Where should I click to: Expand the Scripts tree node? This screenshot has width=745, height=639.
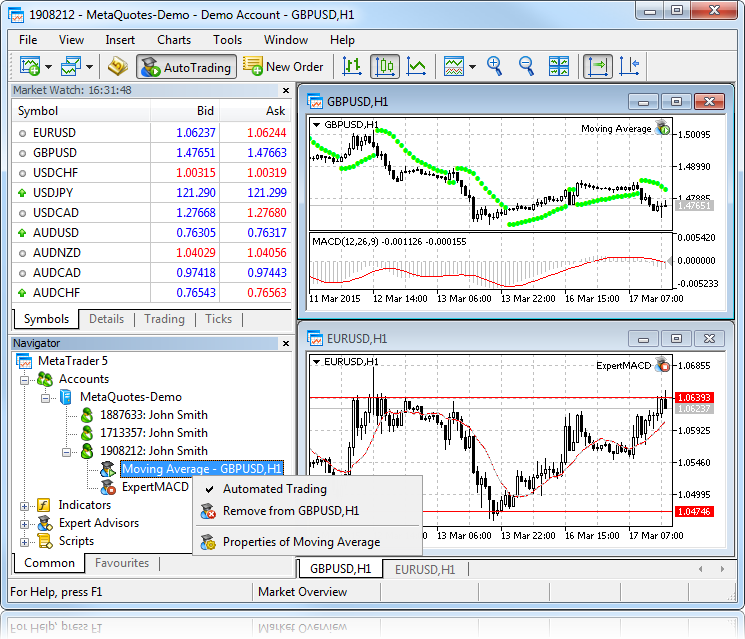click(x=24, y=541)
